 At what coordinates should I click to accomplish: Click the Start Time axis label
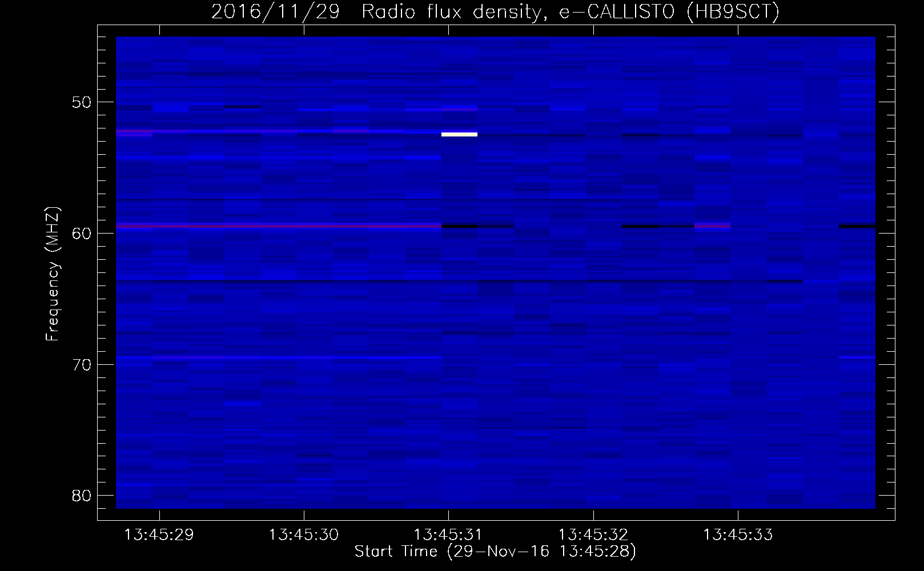(x=495, y=552)
